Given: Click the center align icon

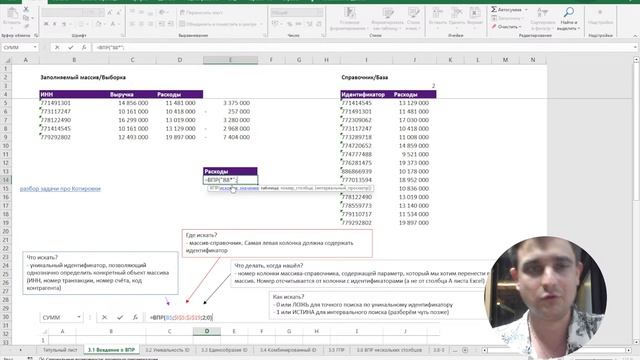Looking at the screenshot, I should pos(141,24).
